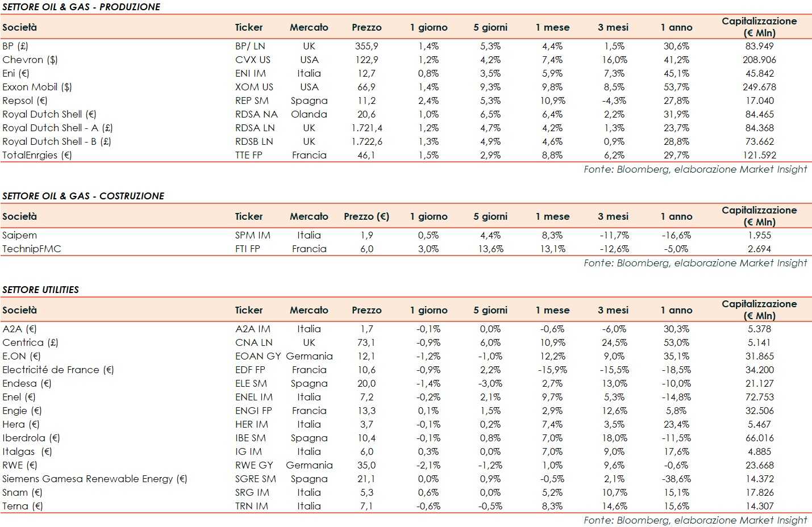This screenshot has height=527, width=812.
Task: Select the Siemens Gamesa Renewable Energy row
Action: coord(94,479)
